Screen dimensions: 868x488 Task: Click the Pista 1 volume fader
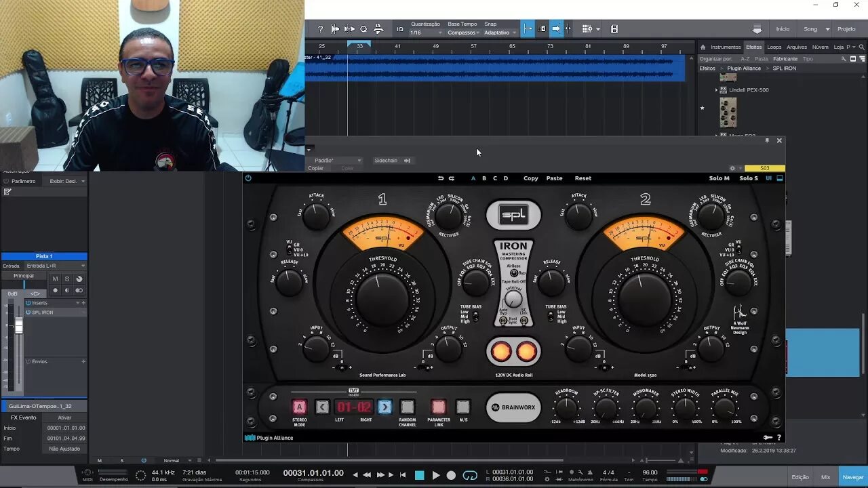(x=19, y=326)
